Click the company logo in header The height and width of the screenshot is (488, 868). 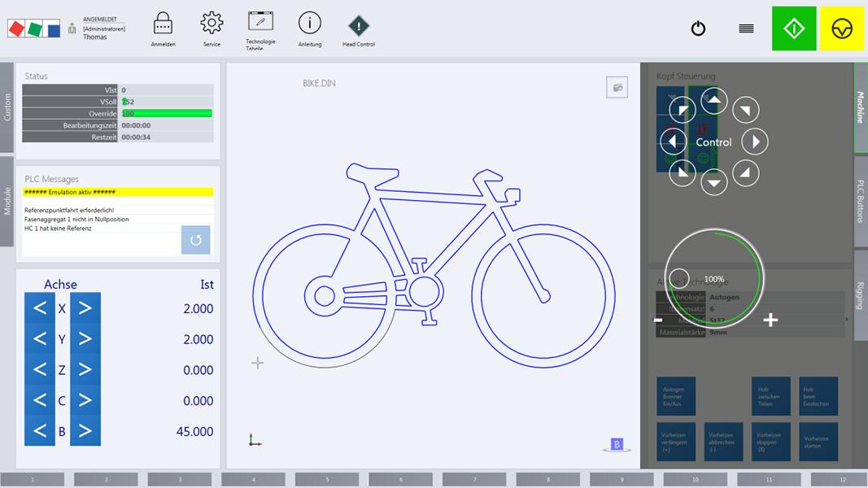33,28
